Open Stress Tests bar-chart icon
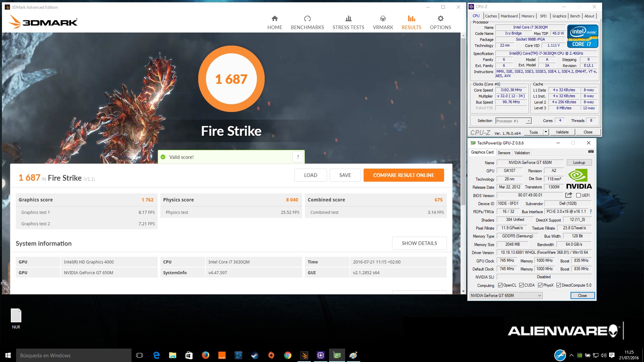 pyautogui.click(x=348, y=19)
